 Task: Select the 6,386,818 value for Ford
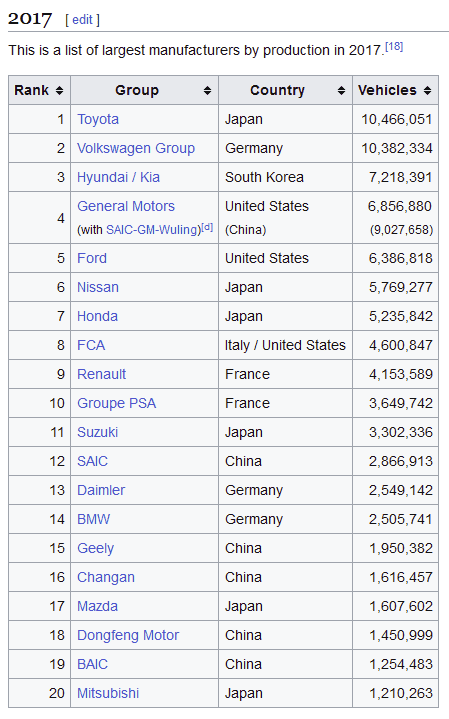tap(400, 258)
